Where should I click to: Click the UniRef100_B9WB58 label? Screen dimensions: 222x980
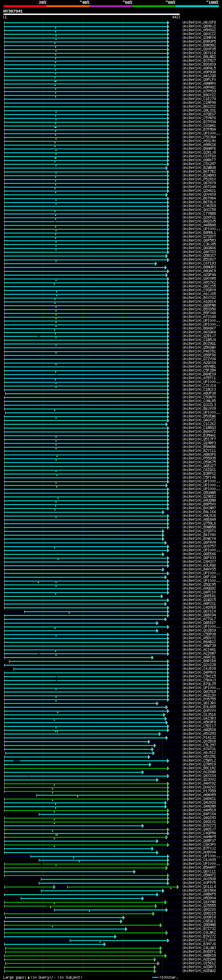(x=199, y=527)
